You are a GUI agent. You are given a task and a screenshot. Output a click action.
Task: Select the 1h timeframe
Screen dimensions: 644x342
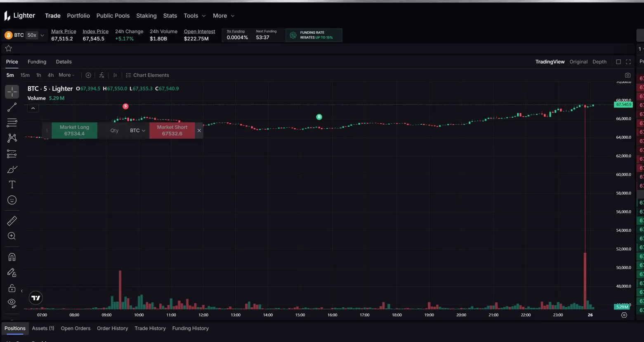click(39, 75)
